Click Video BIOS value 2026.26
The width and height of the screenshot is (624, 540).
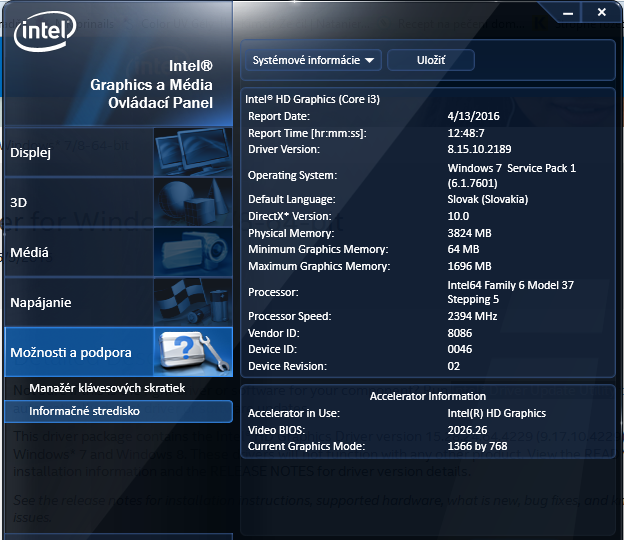pos(467,430)
